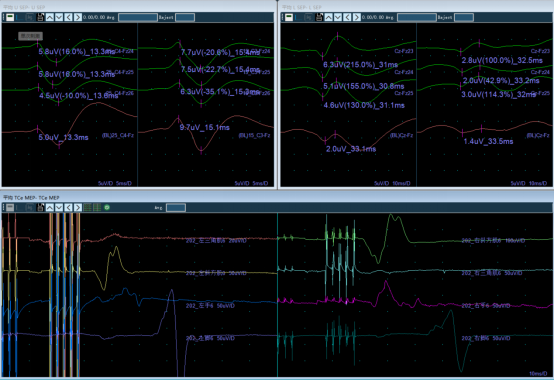The width and height of the screenshot is (554, 381).
Task: Click the up arrow in U SEP toolbar
Action: tap(50, 17)
